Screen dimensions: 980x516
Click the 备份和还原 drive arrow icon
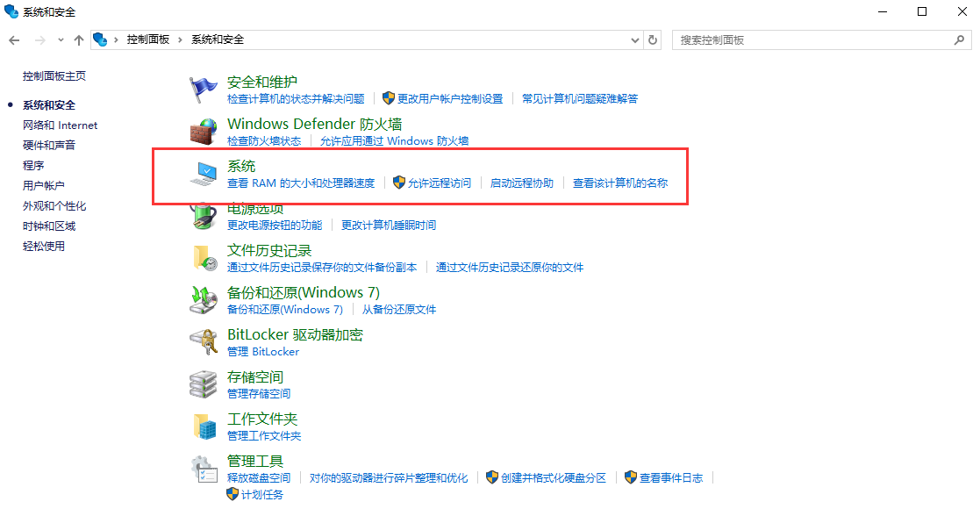click(204, 299)
